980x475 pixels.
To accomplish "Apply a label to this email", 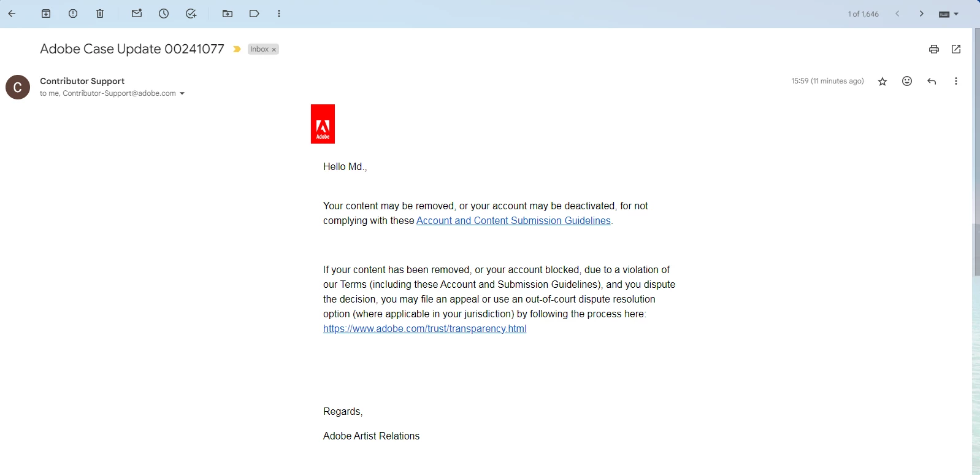I will [x=255, y=14].
